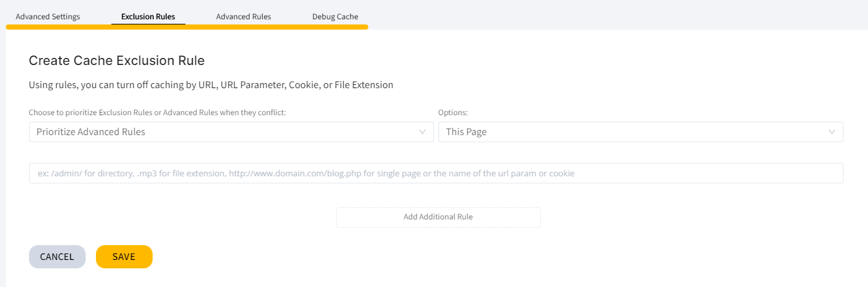
Task: Save the cache exclusion rule
Action: (x=124, y=257)
